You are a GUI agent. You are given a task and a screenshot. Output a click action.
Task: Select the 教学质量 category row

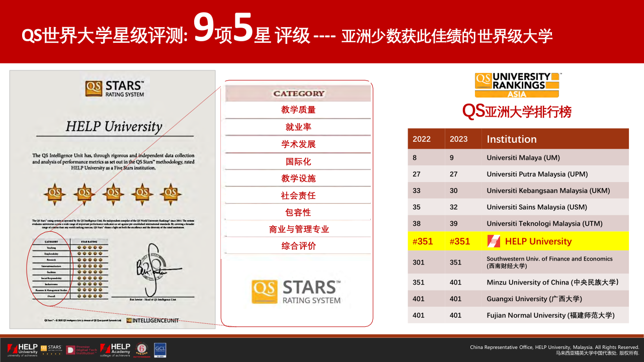pyautogui.click(x=298, y=110)
